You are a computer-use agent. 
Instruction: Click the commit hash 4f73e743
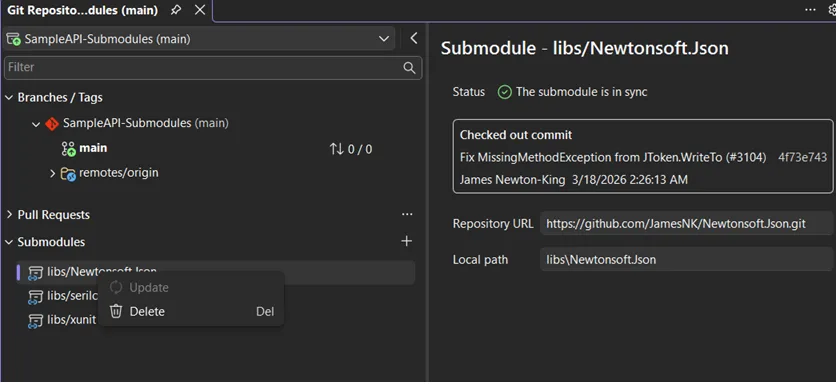(802, 157)
